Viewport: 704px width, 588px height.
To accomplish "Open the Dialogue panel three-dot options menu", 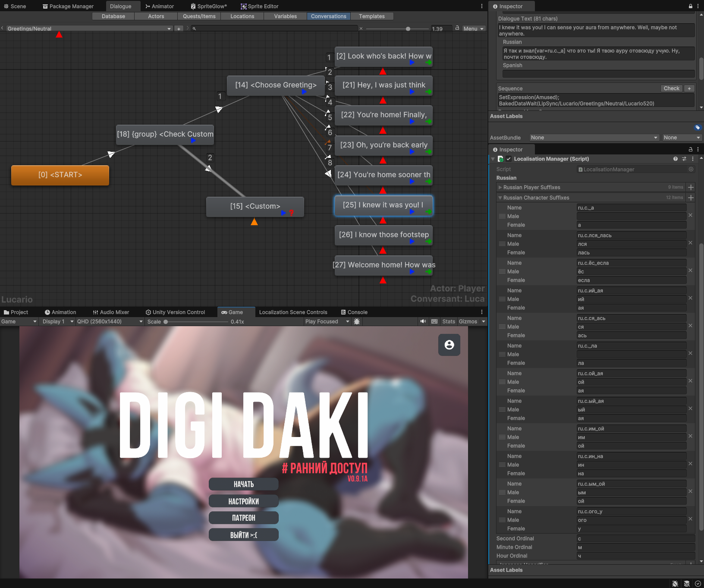I will (482, 6).
